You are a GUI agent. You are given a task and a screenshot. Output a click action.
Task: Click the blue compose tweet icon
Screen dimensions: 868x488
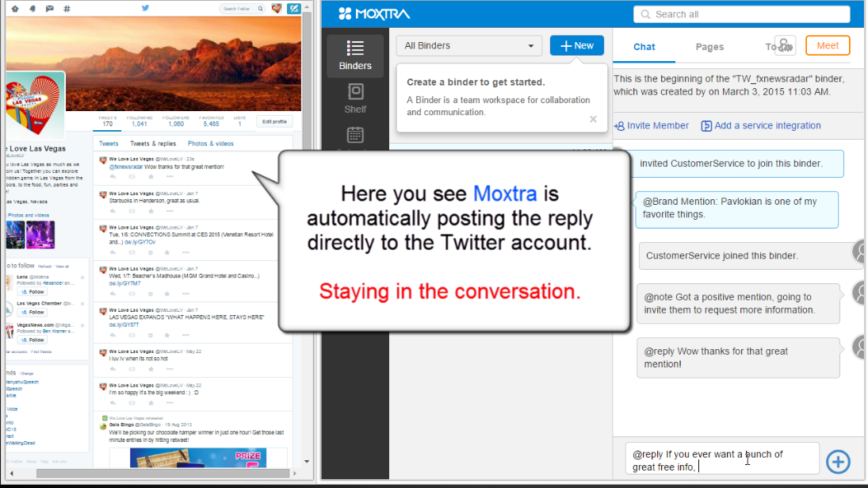tap(294, 8)
